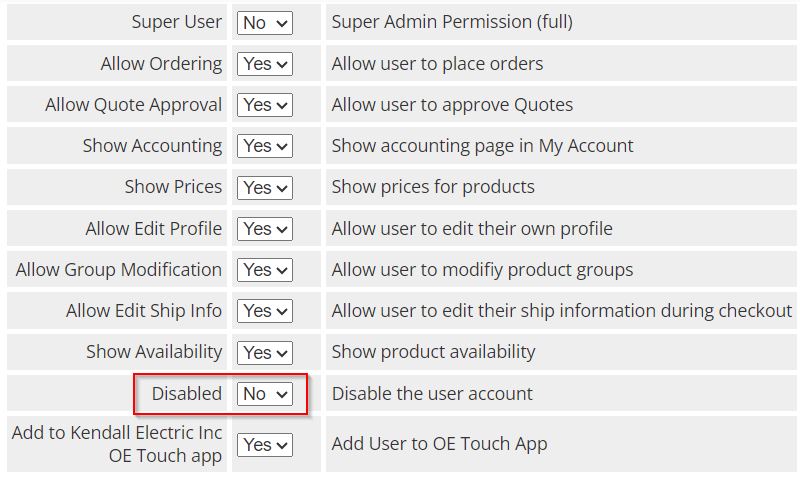Click the 'Disable the user account' description
Viewport: 800px width, 479px height.
pyautogui.click(x=432, y=394)
